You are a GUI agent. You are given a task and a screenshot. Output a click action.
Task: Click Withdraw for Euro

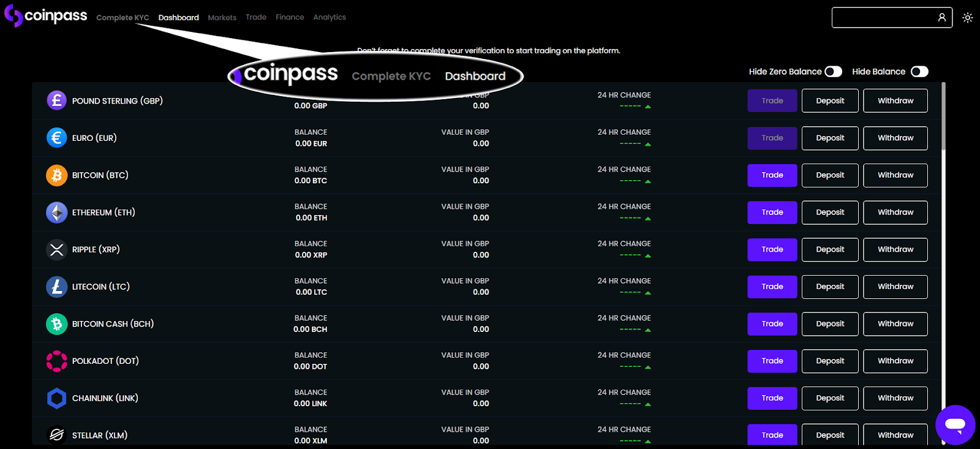[x=895, y=138]
